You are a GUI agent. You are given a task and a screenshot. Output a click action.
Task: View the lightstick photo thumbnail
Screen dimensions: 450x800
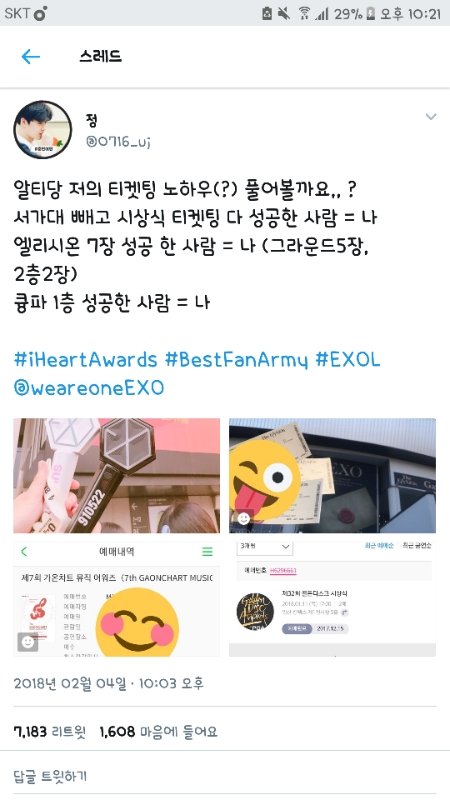click(x=117, y=476)
